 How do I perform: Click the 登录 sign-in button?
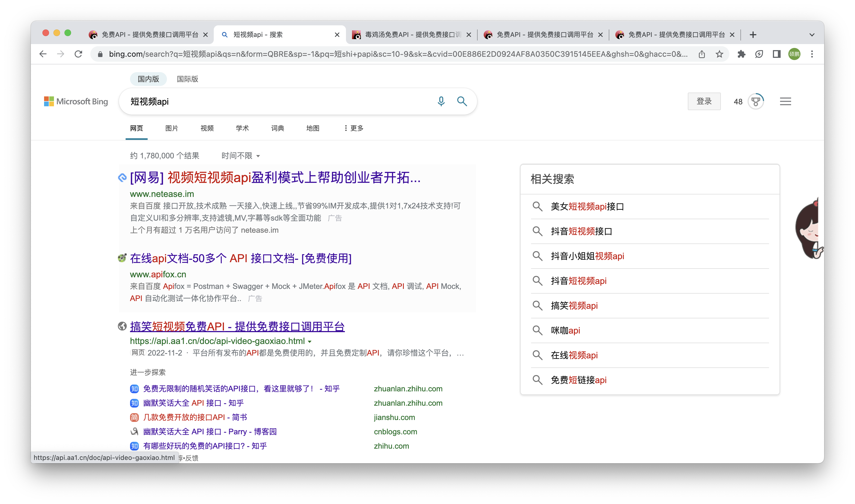(x=704, y=101)
